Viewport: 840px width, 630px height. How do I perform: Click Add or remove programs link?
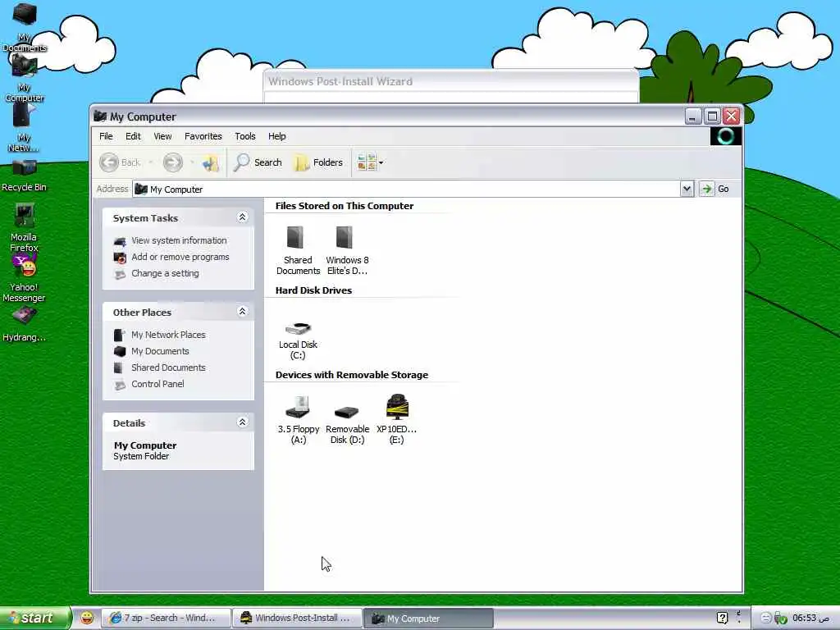coord(180,257)
